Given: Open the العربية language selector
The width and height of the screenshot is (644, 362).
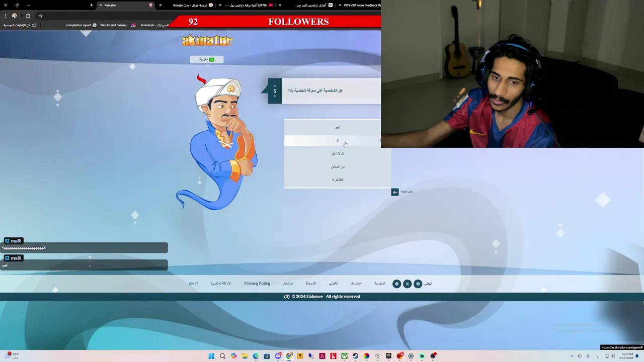Looking at the screenshot, I should (206, 59).
